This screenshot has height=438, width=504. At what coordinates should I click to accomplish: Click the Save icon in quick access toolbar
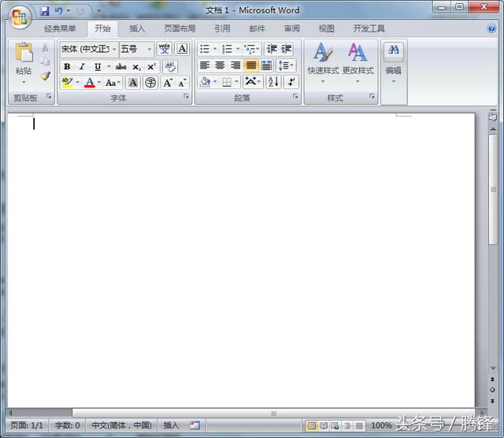tap(45, 11)
